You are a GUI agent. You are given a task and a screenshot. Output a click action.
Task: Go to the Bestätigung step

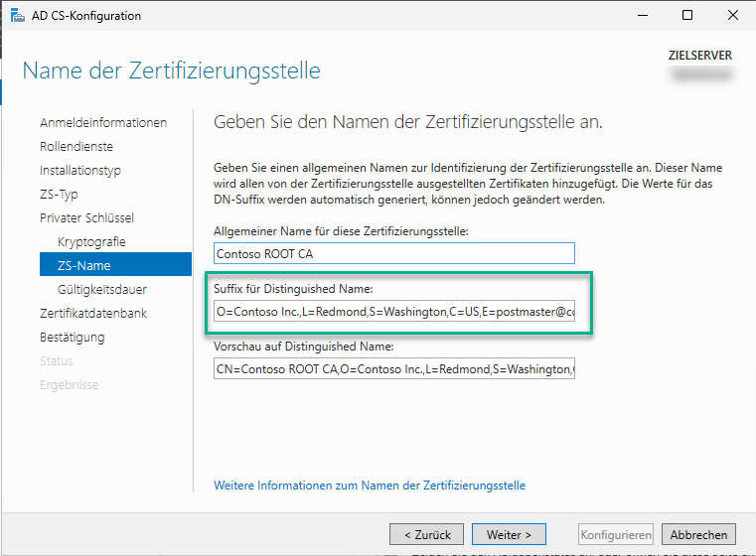click(72, 338)
